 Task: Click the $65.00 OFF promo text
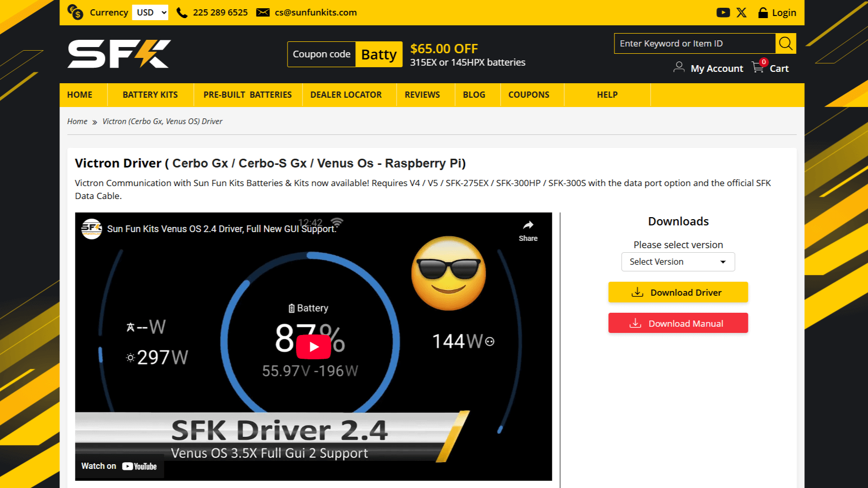click(444, 49)
